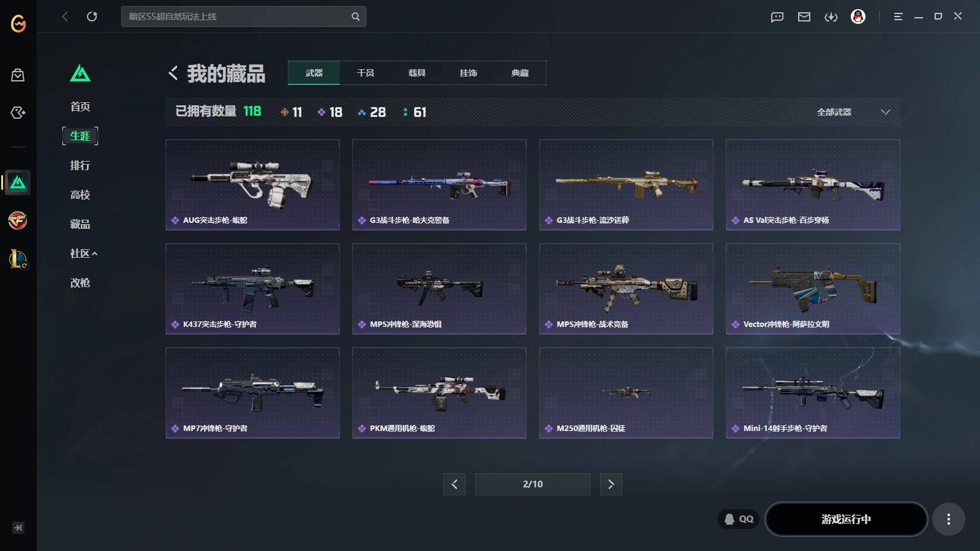Open the three-dot more options button
This screenshot has width=980, height=551.
coord(949,519)
